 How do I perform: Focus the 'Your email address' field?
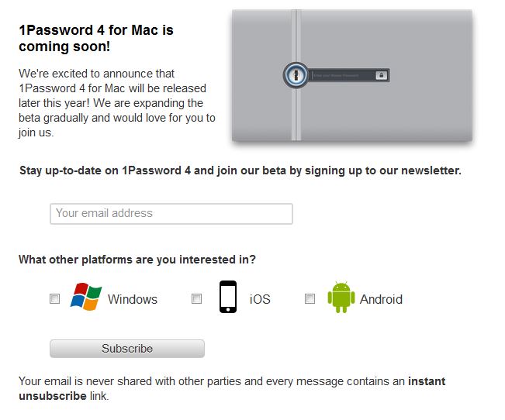(x=171, y=213)
